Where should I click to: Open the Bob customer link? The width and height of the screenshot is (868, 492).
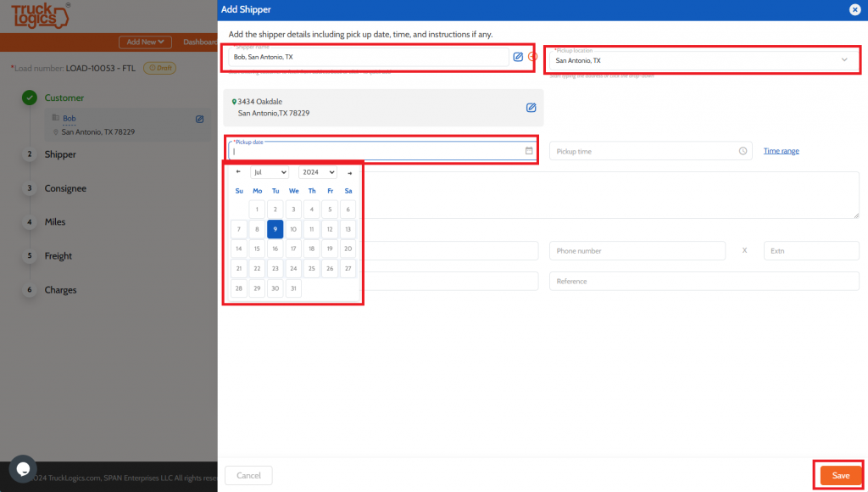click(70, 119)
